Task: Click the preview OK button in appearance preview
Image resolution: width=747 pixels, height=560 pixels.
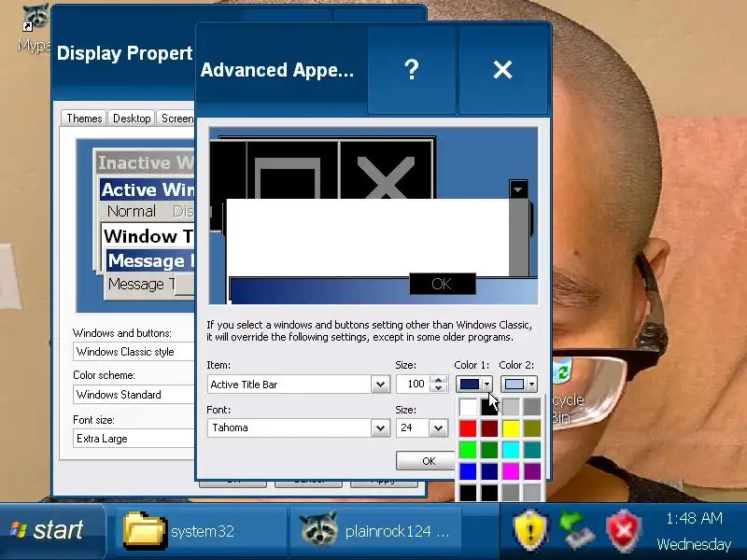Action: 442,284
